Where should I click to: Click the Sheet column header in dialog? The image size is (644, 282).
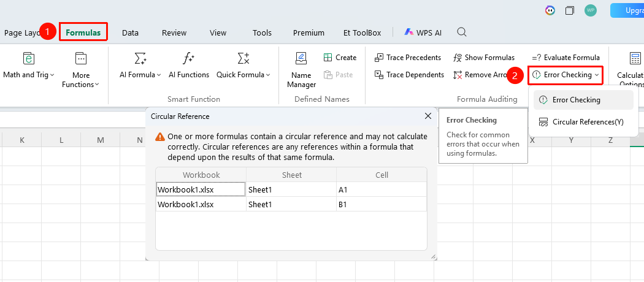291,175
